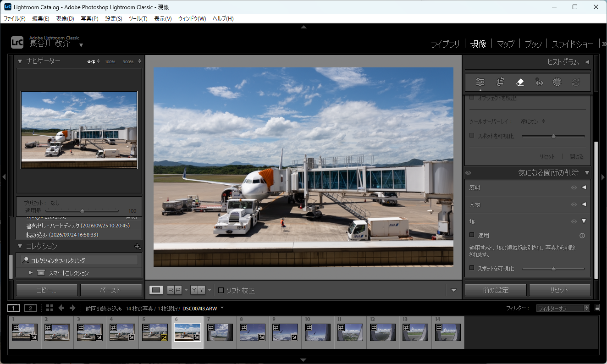Check the 適用 checkbox under 埃
Screen dimensions: 607x364
472,235
